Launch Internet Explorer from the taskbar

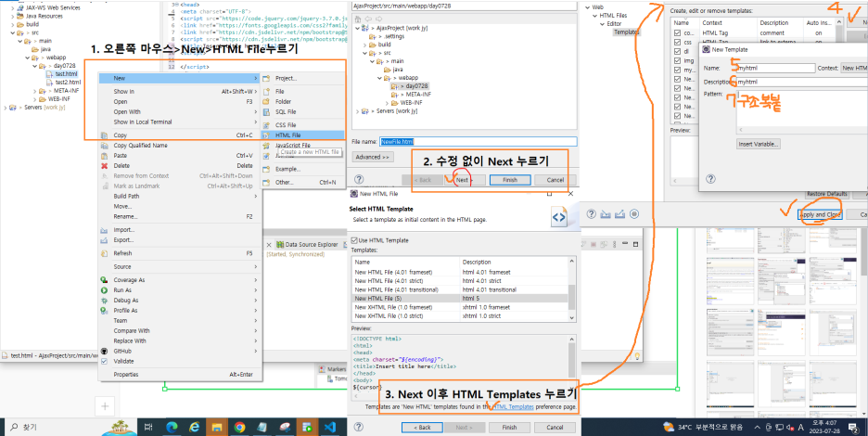pyautogui.click(x=195, y=427)
